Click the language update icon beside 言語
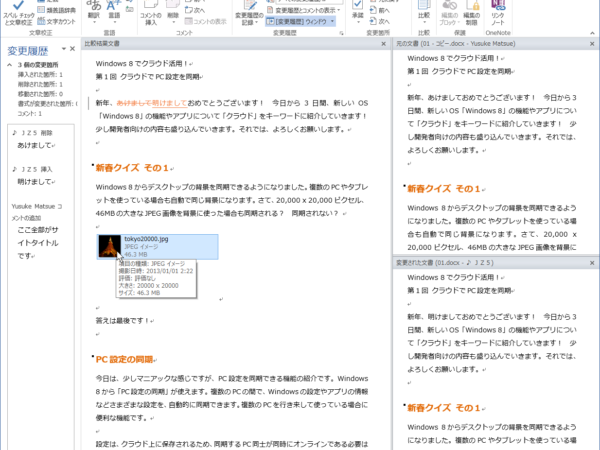The height and width of the screenshot is (450, 600). [129, 8]
